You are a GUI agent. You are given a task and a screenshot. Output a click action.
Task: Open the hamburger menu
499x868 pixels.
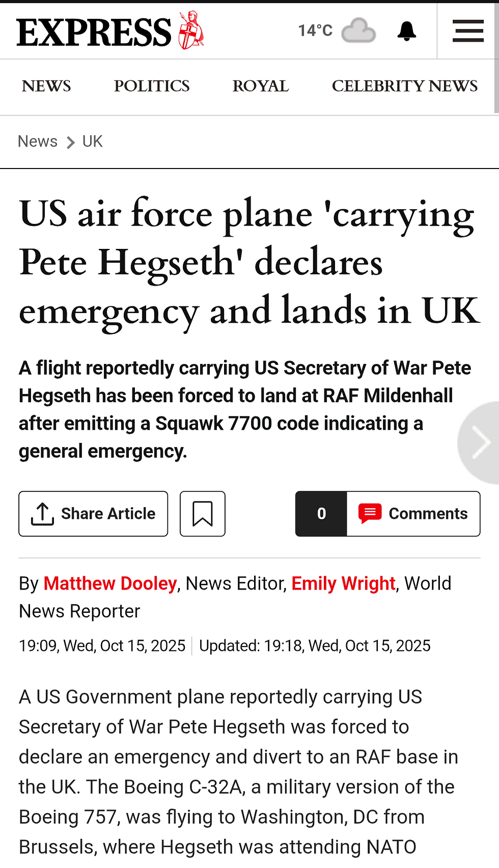[x=468, y=31]
